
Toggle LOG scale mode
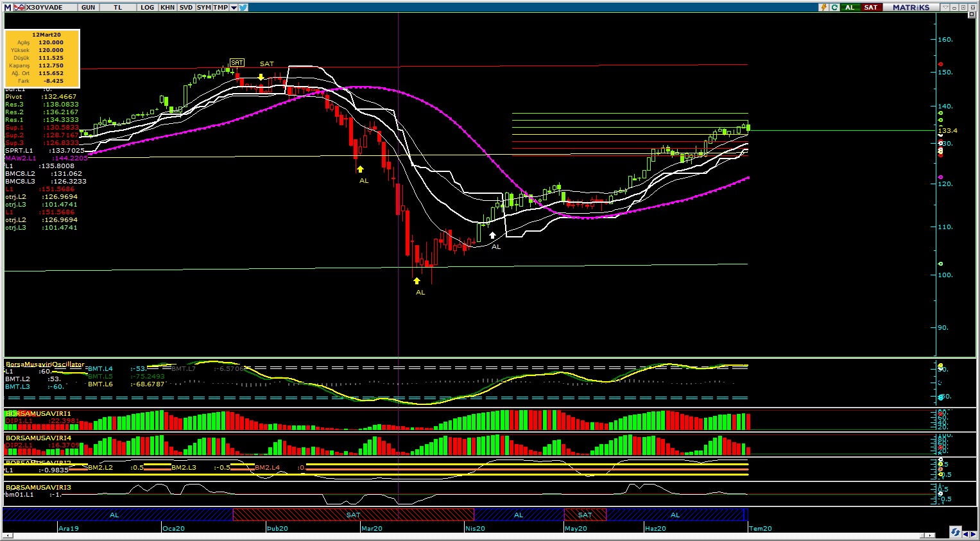pyautogui.click(x=147, y=7)
